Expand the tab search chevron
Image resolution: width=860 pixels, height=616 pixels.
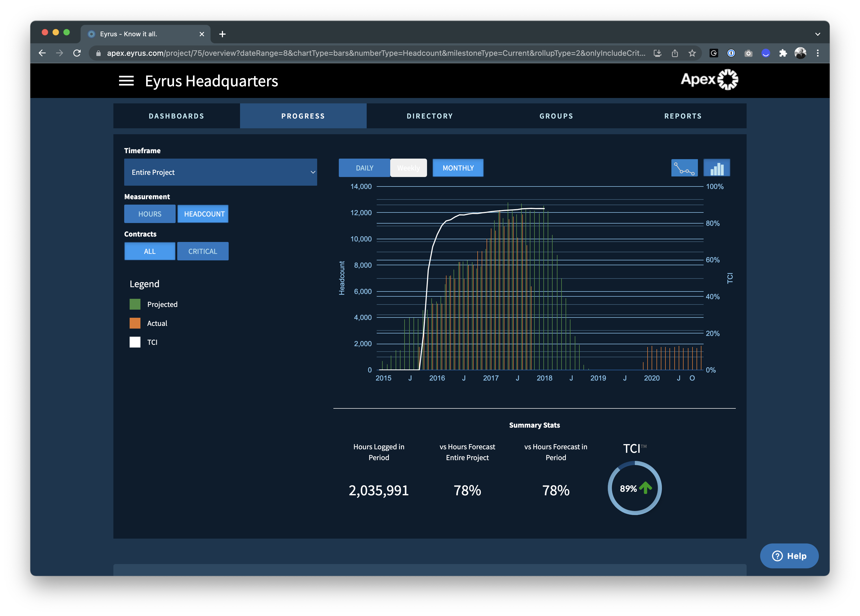tap(818, 34)
